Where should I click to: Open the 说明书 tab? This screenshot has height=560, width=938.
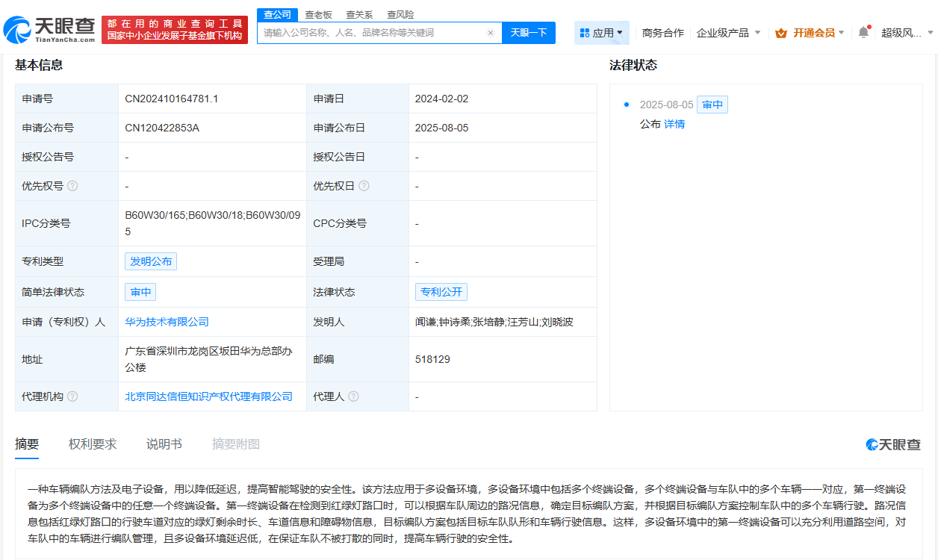click(x=164, y=444)
